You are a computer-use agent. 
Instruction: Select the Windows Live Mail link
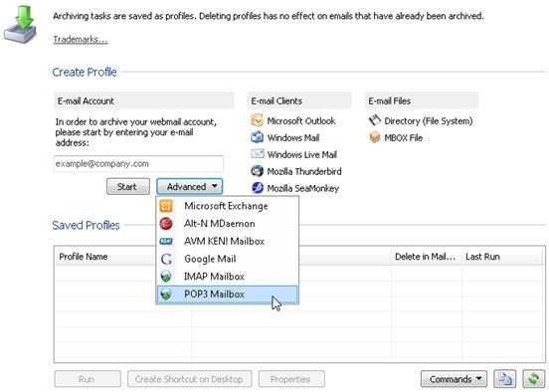(x=301, y=154)
